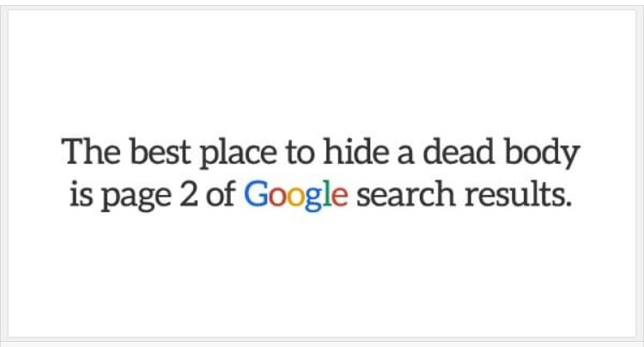This screenshot has width=644, height=347.
Task: Click the word "to" in first line
Action: 301,153
